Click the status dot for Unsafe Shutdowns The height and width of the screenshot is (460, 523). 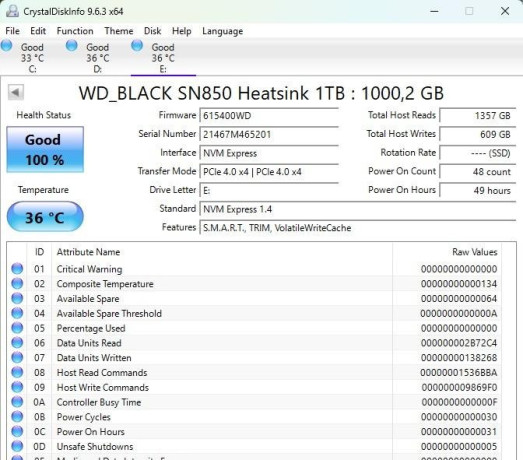pyautogui.click(x=17, y=446)
